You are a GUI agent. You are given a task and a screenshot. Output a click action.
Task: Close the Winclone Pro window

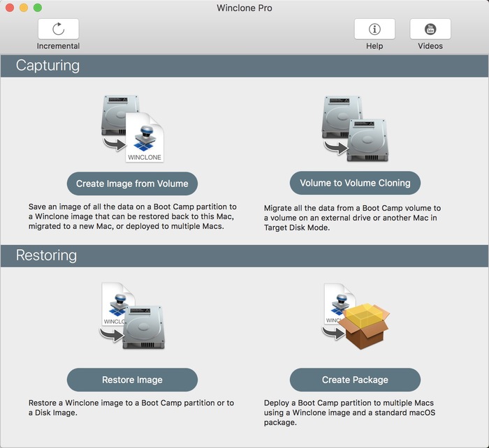[10, 8]
